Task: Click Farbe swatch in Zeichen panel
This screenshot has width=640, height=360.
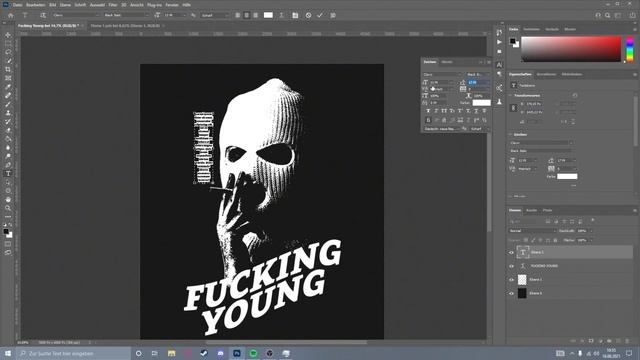Action: pos(481,103)
